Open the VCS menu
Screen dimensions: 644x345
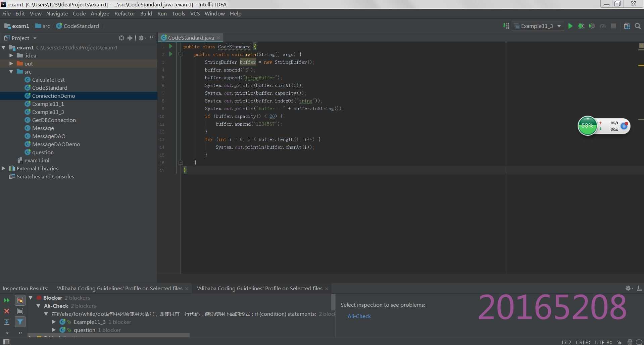(x=195, y=13)
